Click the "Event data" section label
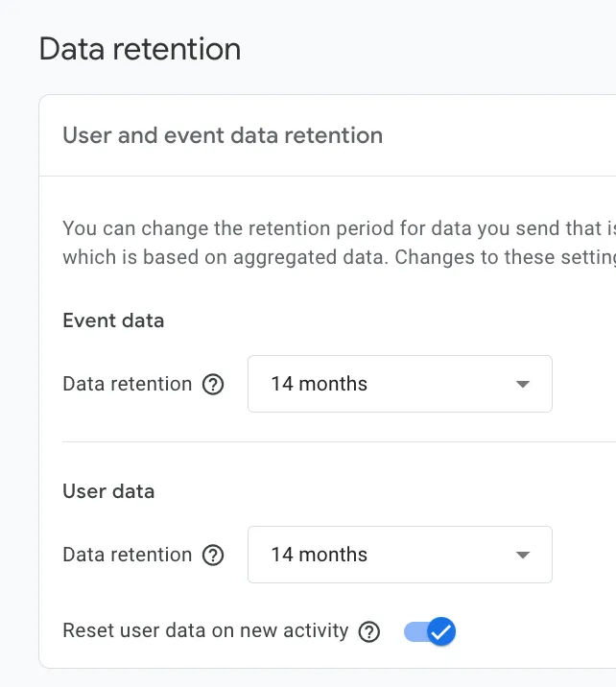The image size is (616, 687). [x=113, y=320]
